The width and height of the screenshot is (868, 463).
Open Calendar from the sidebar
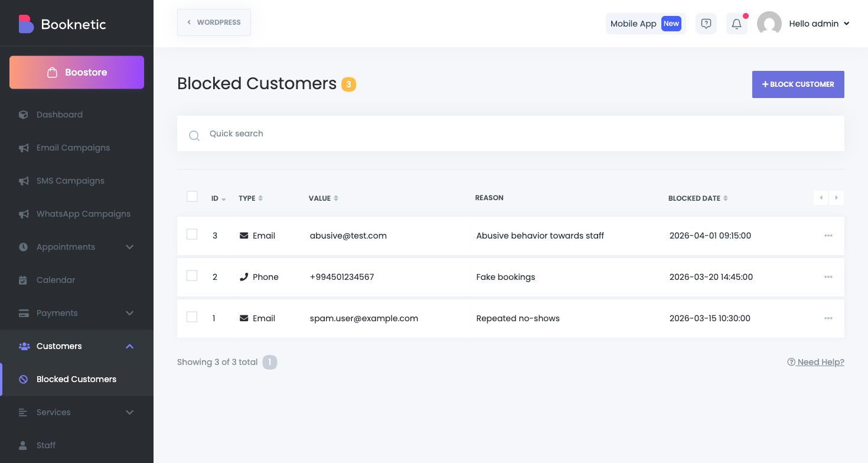tap(56, 280)
